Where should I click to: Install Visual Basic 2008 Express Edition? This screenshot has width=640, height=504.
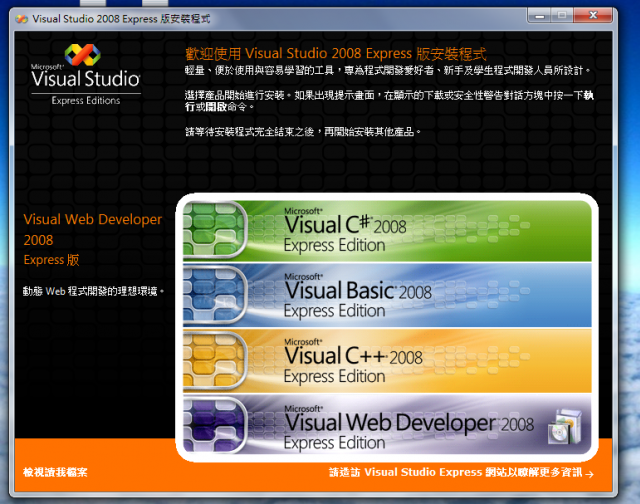coord(387,295)
